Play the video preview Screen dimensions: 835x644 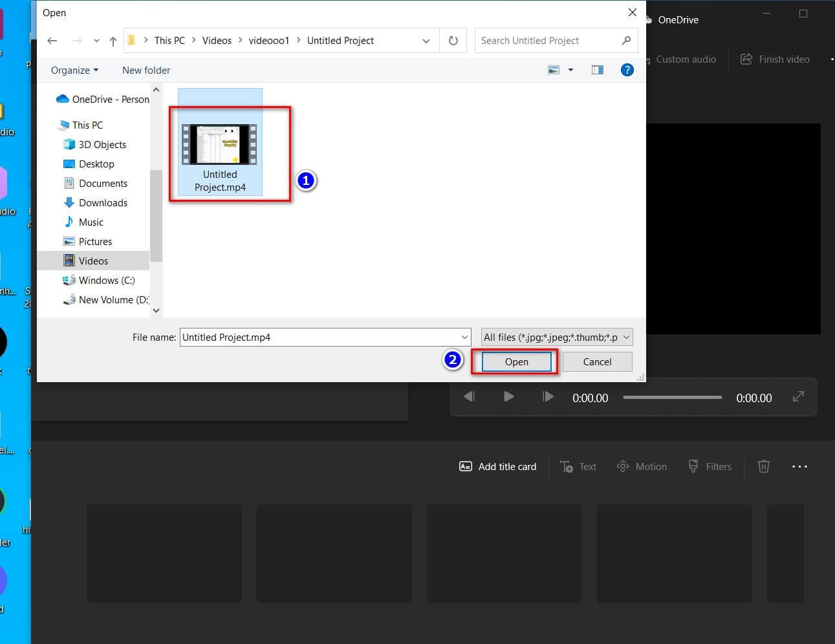click(x=509, y=397)
